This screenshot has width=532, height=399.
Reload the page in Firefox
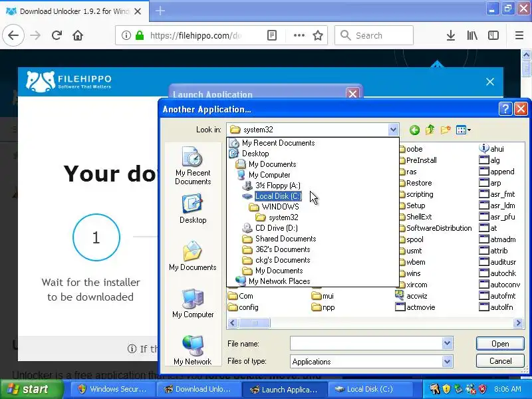57,35
